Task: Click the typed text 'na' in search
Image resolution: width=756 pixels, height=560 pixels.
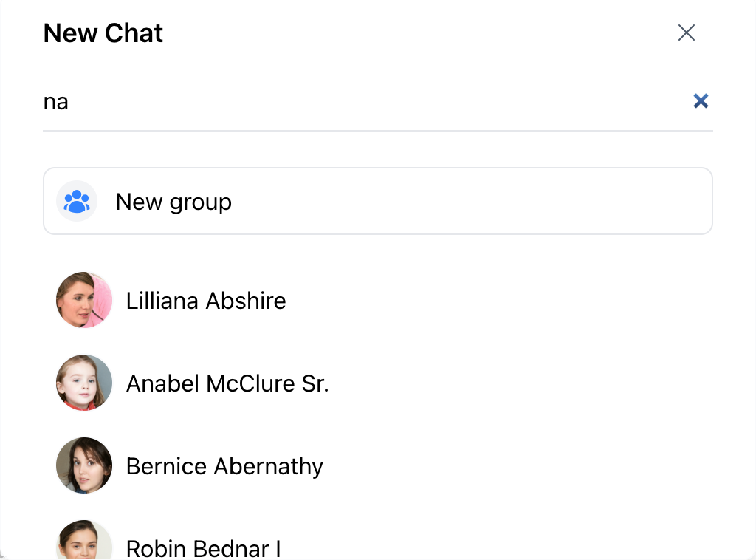Action: pyautogui.click(x=56, y=102)
